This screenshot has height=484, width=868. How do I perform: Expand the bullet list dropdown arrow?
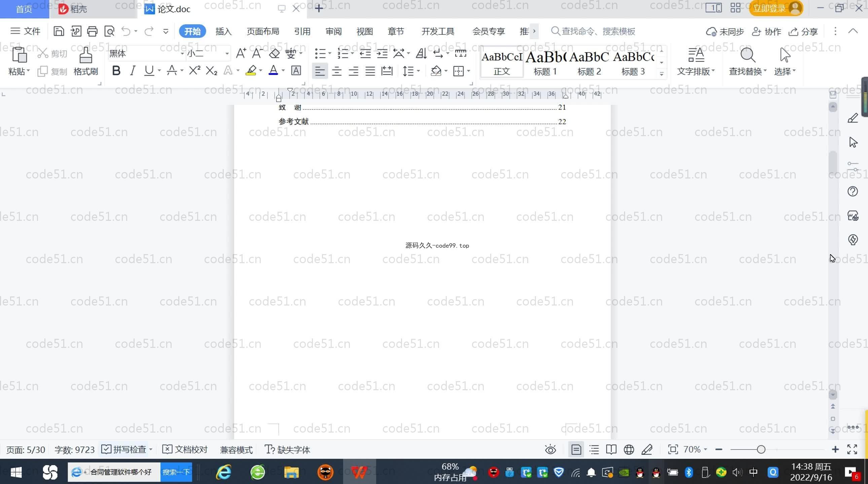point(330,53)
